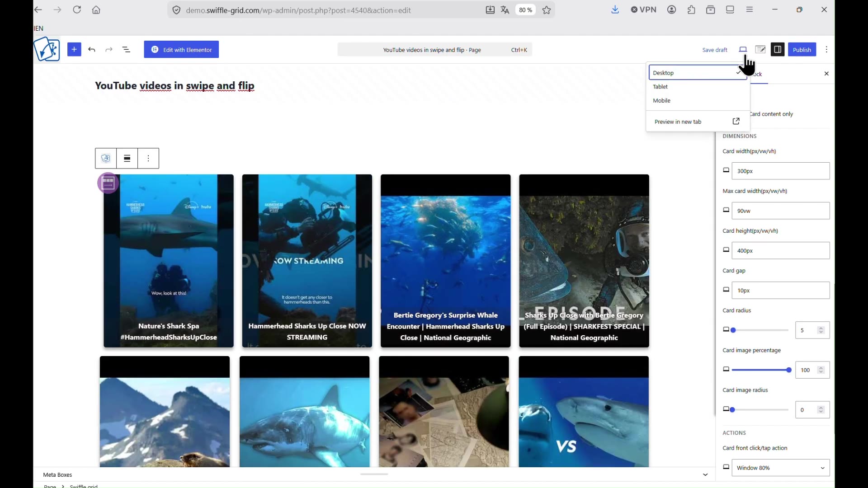
Task: Toggle the Settings sidebar panel icon
Action: [778, 50]
